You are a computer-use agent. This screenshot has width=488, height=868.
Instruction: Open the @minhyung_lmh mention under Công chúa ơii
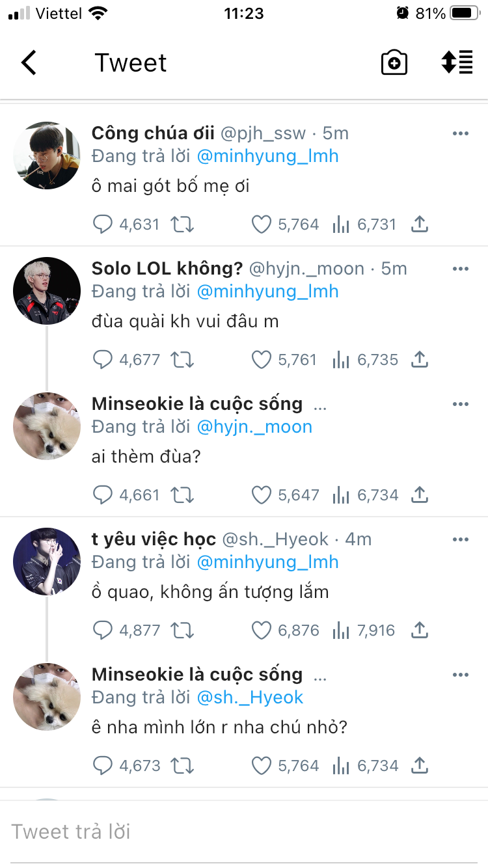(267, 156)
